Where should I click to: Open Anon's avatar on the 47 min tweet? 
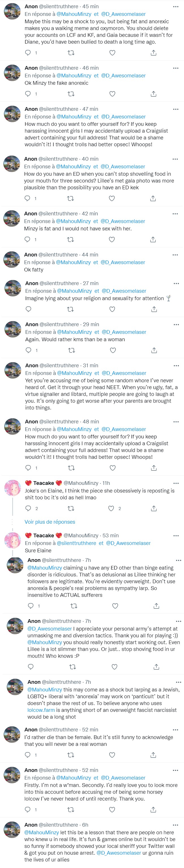tap(12, 114)
